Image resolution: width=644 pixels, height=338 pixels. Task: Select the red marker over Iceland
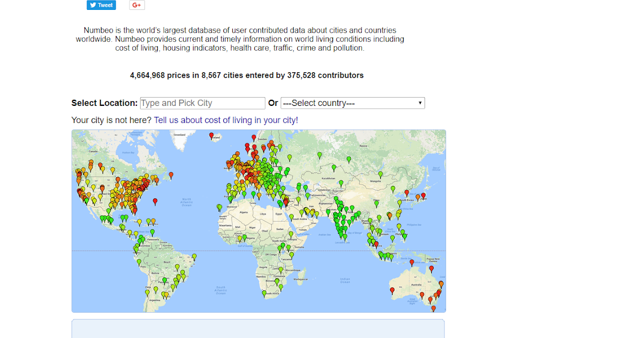tap(212, 136)
